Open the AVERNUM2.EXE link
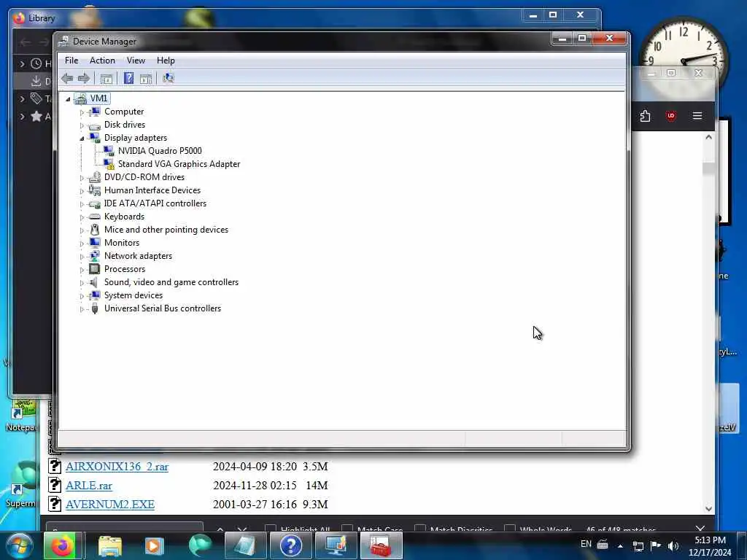The width and height of the screenshot is (747, 560). click(x=110, y=505)
